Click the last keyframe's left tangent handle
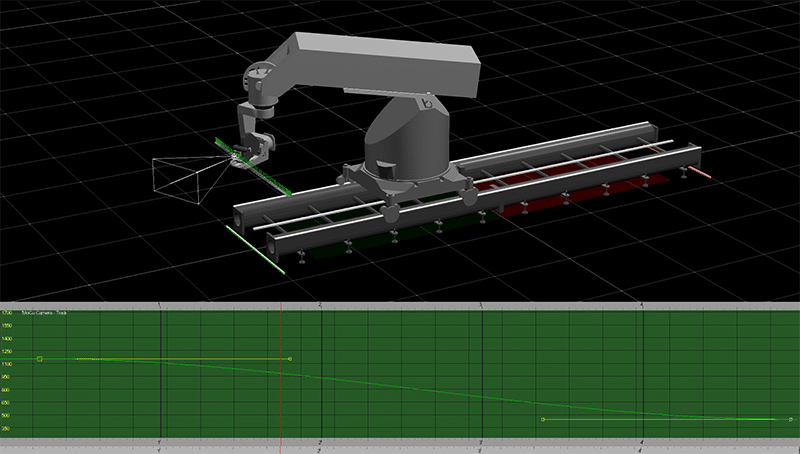The image size is (800, 454). 542,420
